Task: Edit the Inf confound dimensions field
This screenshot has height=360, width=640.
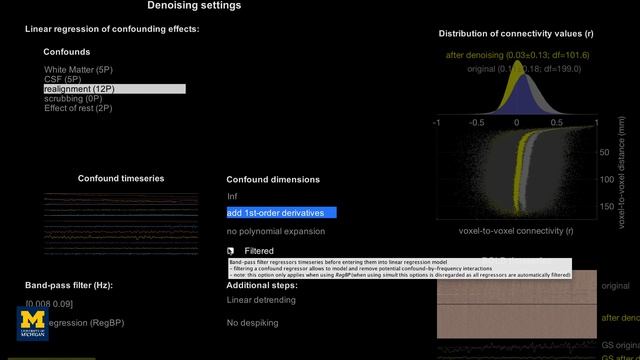Action: pos(232,196)
